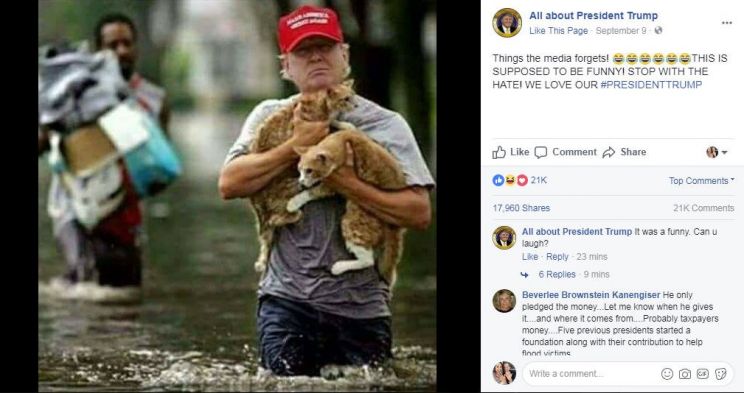The height and width of the screenshot is (393, 744).
Task: Open the #PRESIDENTTRUMP hashtag link
Action: 651,84
